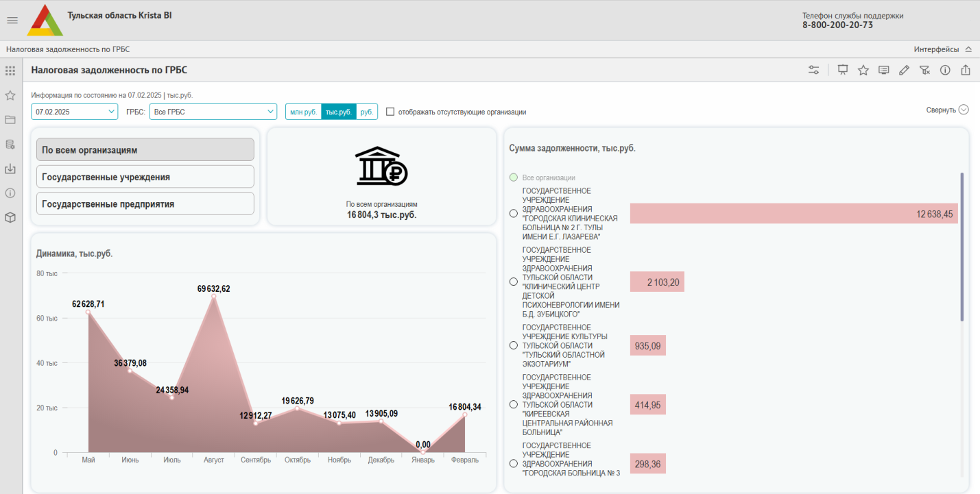Click the debt list vertical scrollbar
Screen dimensions: 980x494
click(961, 247)
